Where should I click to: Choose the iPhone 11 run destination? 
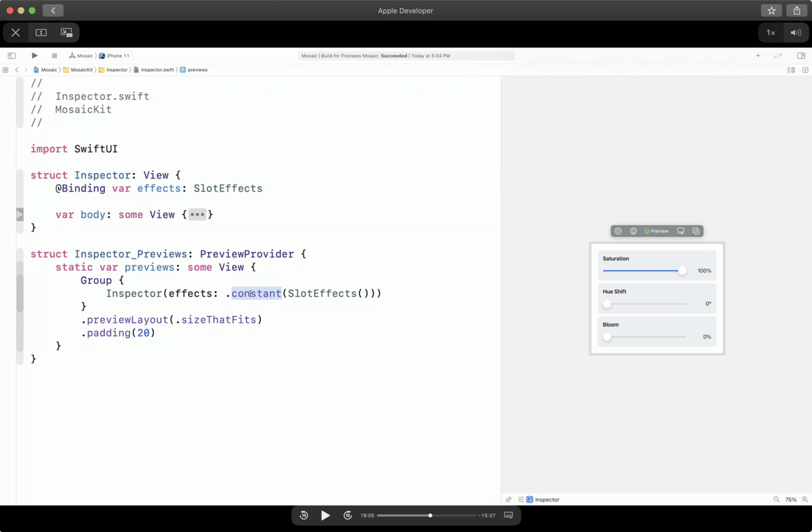[114, 56]
